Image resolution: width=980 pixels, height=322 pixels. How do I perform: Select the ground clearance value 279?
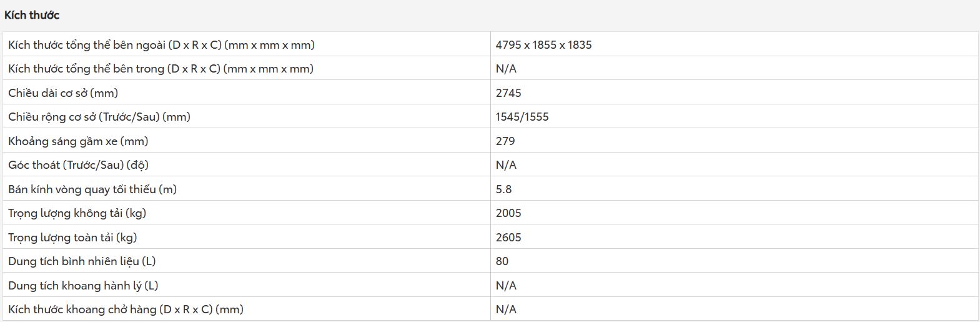[x=505, y=141]
